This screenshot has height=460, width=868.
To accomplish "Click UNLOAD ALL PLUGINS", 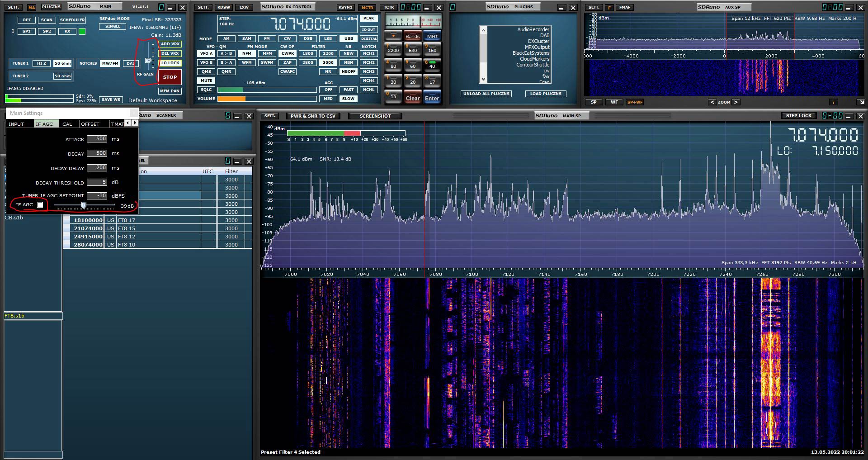I will pyautogui.click(x=486, y=94).
